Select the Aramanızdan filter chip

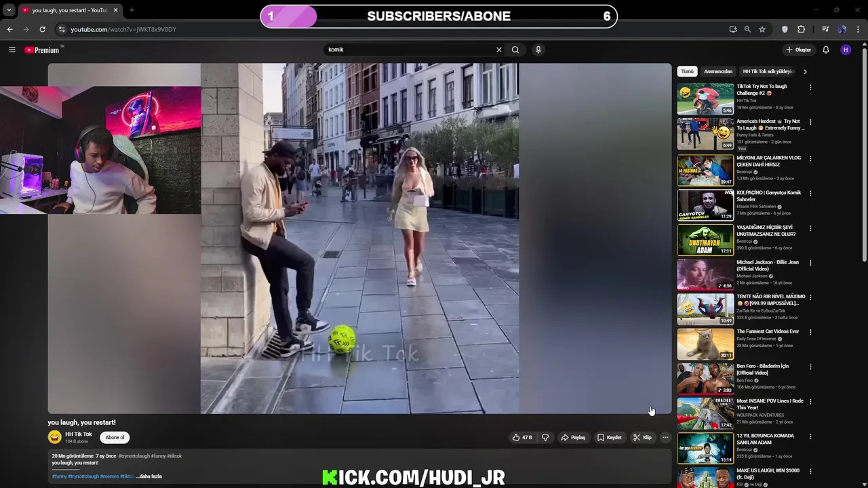tap(718, 71)
